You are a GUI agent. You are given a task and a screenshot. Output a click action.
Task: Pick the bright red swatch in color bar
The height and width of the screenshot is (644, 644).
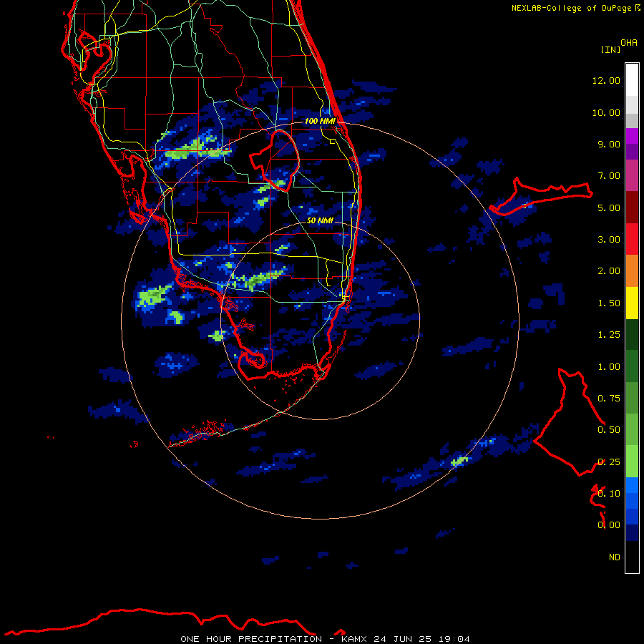pyautogui.click(x=632, y=240)
